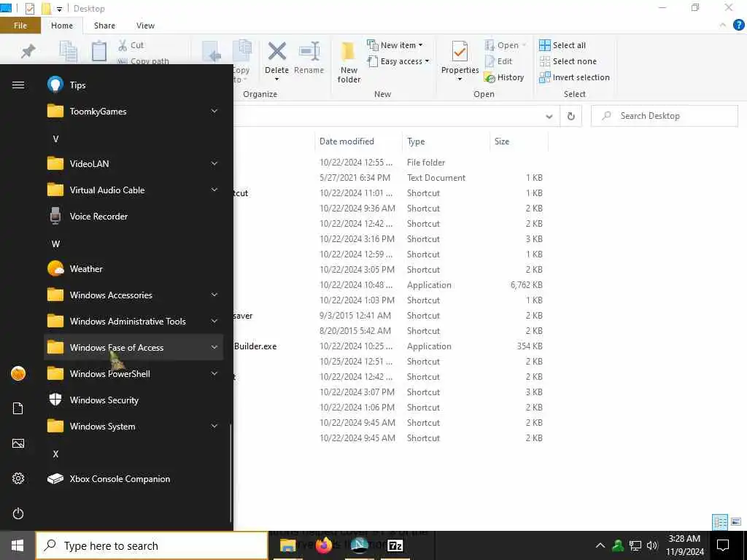Image resolution: width=747 pixels, height=560 pixels.
Task: Open the address bar history dropdown
Action: 549,116
